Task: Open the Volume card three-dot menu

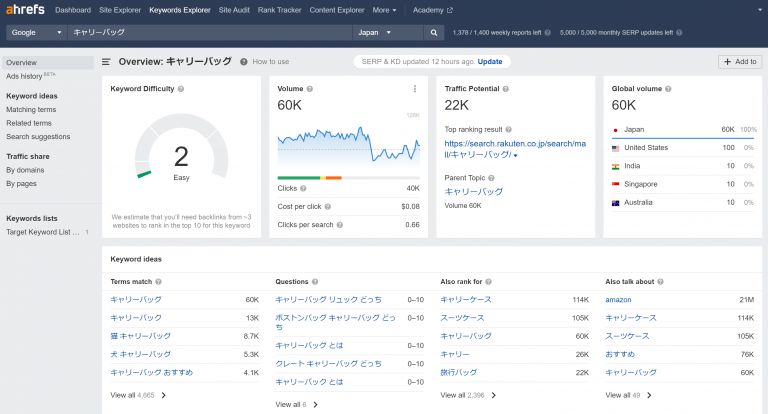Action: coord(414,89)
